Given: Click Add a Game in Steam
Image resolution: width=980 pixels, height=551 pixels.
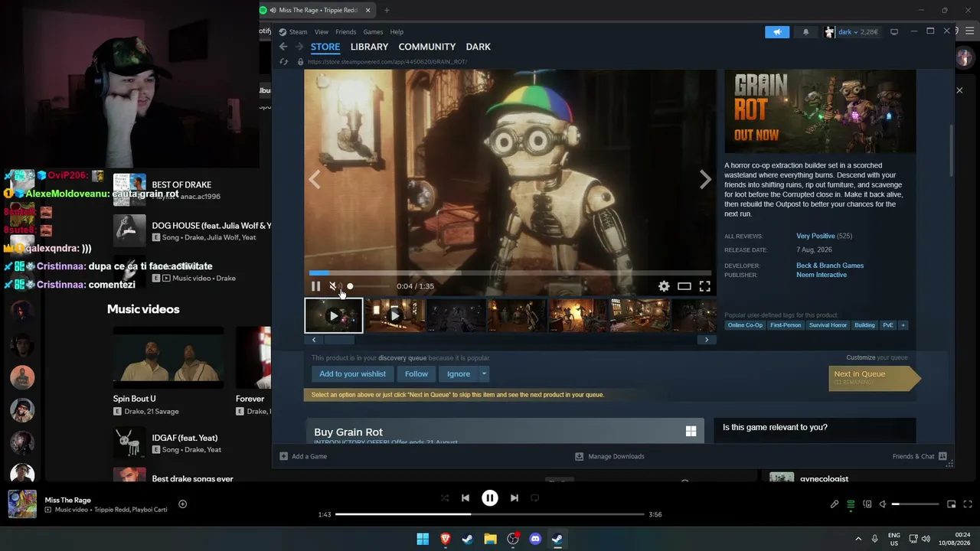Looking at the screenshot, I should tap(303, 457).
